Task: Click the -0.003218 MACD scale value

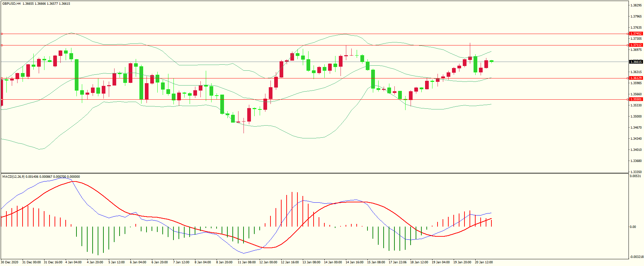Action: point(637,257)
